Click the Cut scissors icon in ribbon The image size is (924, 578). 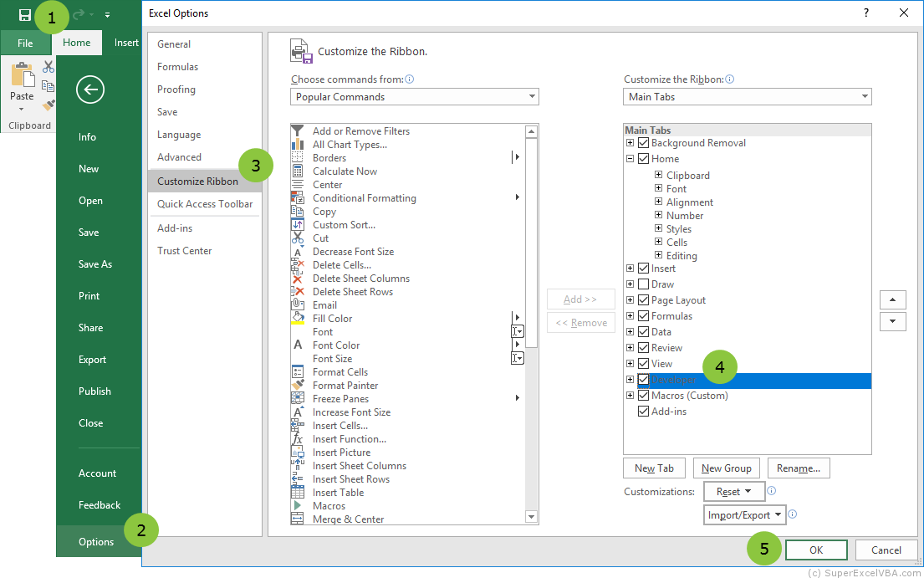point(48,67)
